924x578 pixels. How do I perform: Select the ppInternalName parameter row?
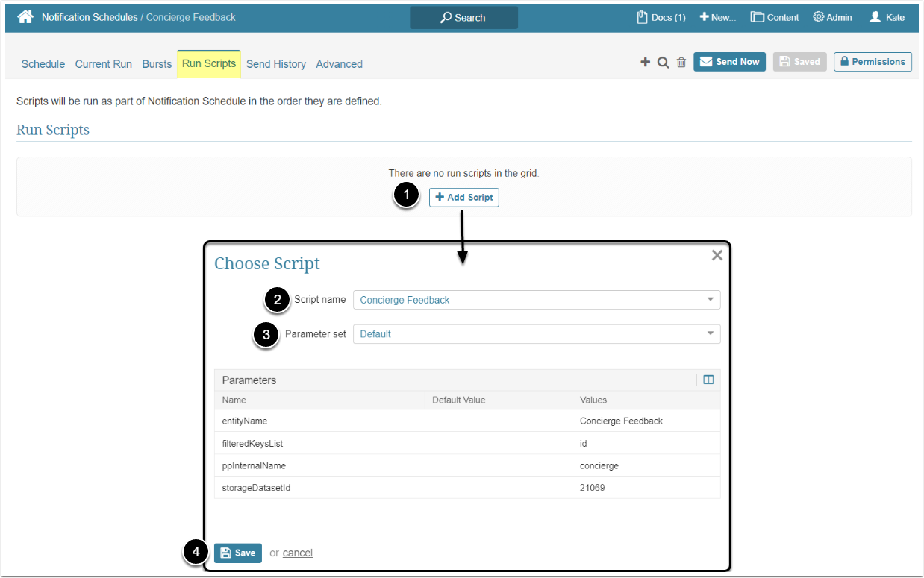point(467,465)
